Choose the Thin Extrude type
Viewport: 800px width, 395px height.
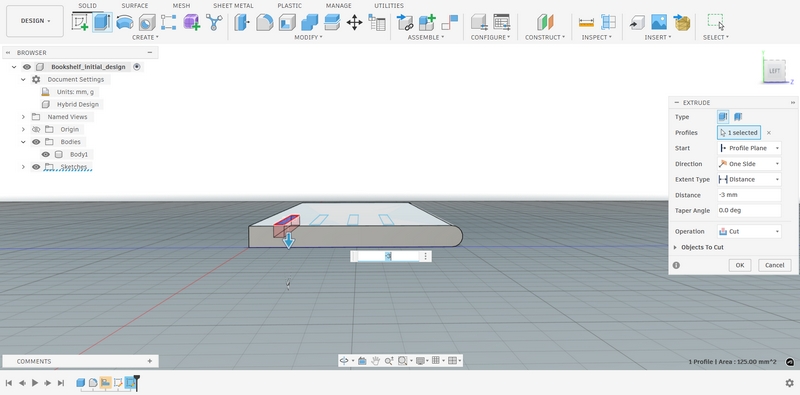(x=738, y=117)
